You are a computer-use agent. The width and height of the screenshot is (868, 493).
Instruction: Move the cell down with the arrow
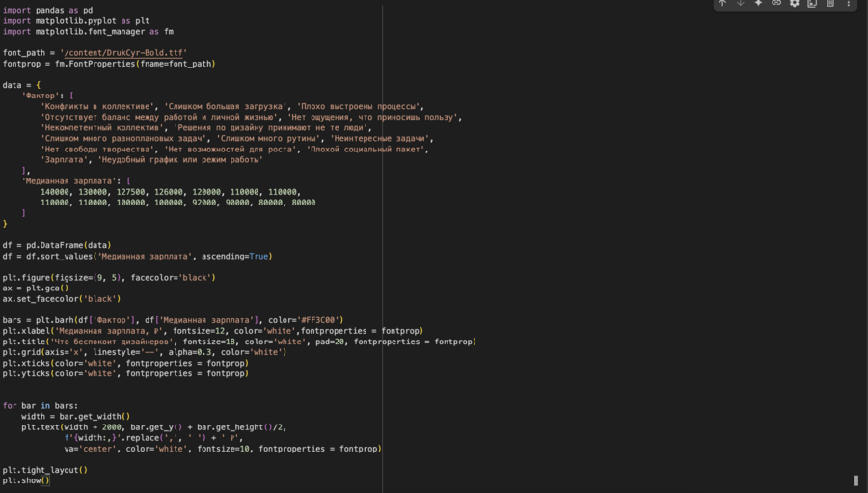(741, 4)
